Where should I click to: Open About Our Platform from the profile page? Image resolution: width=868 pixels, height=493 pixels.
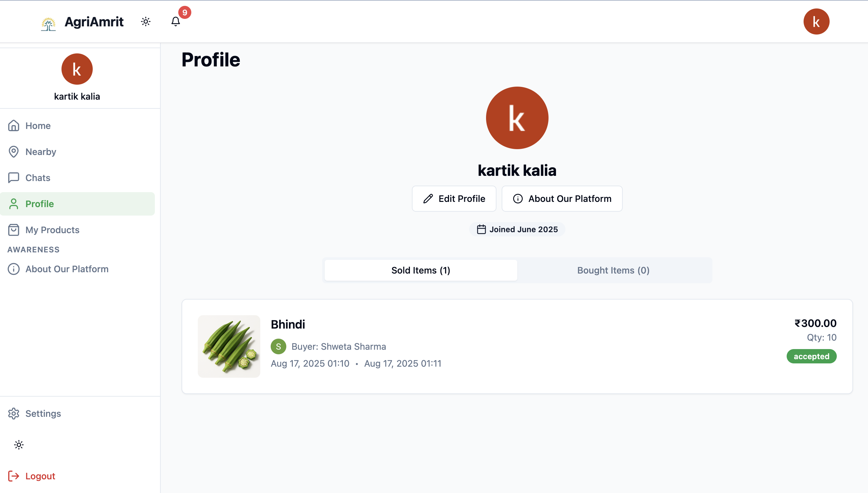[x=562, y=199]
